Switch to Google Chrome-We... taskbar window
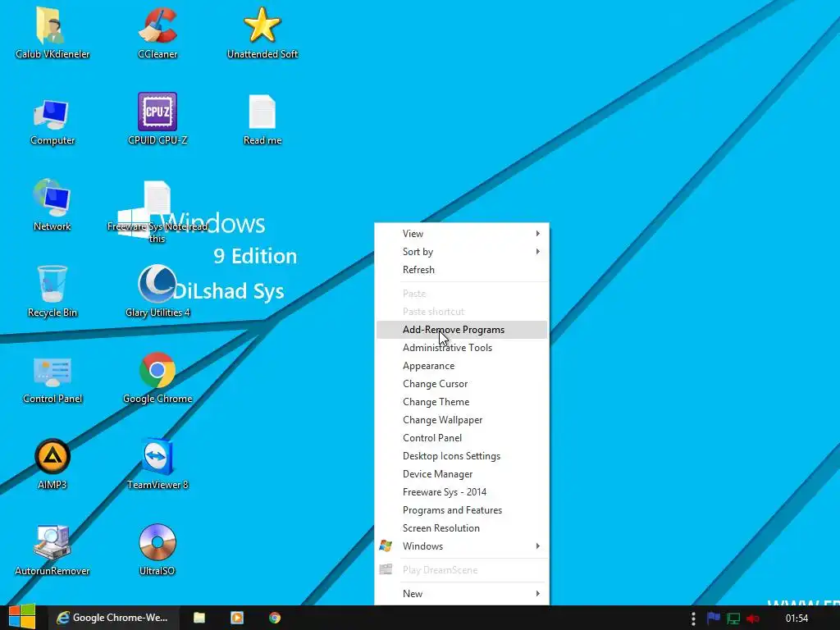 tap(113, 618)
